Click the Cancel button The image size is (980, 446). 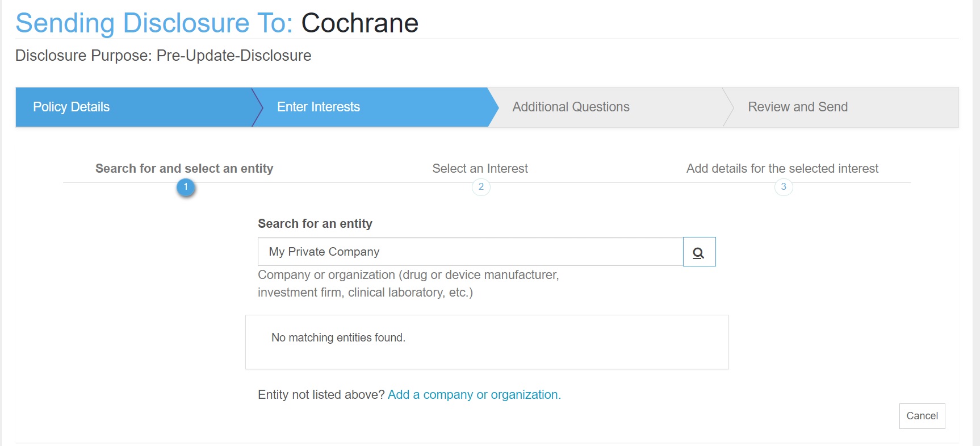922,416
